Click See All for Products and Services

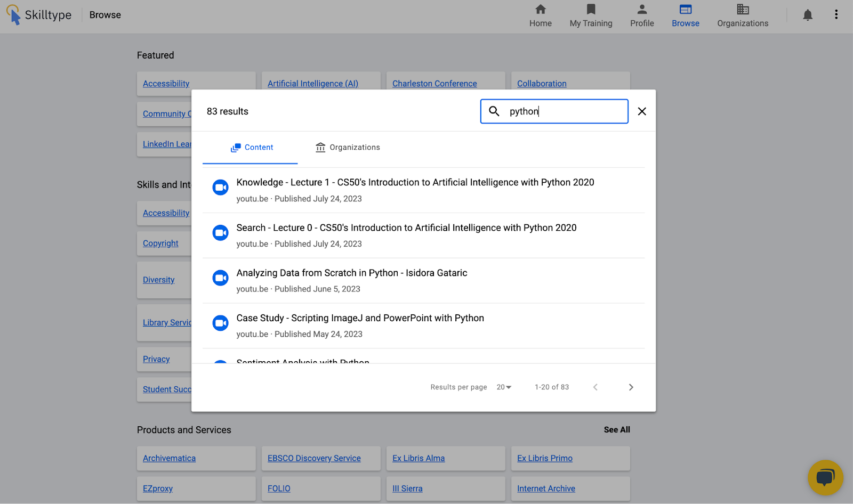616,430
